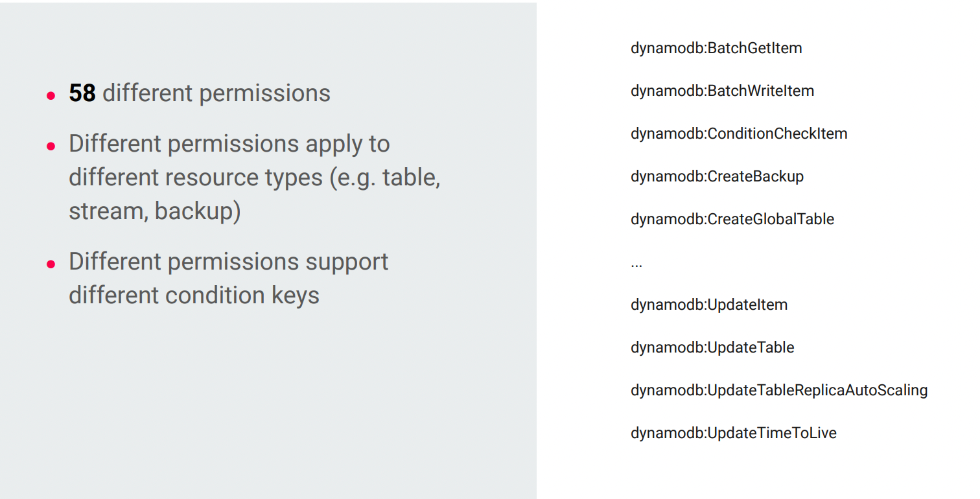
Task: Click the words 'different permissions' in the first bullet
Action: (216, 93)
